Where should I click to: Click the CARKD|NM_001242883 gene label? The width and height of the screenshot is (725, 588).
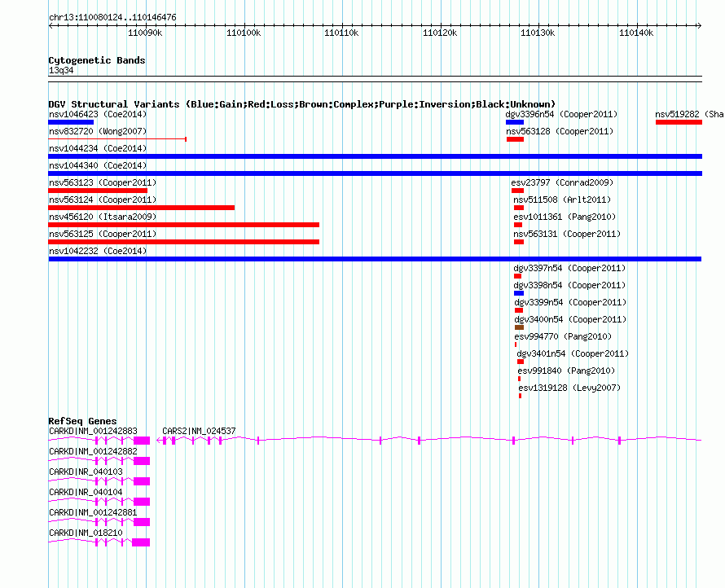(x=93, y=431)
